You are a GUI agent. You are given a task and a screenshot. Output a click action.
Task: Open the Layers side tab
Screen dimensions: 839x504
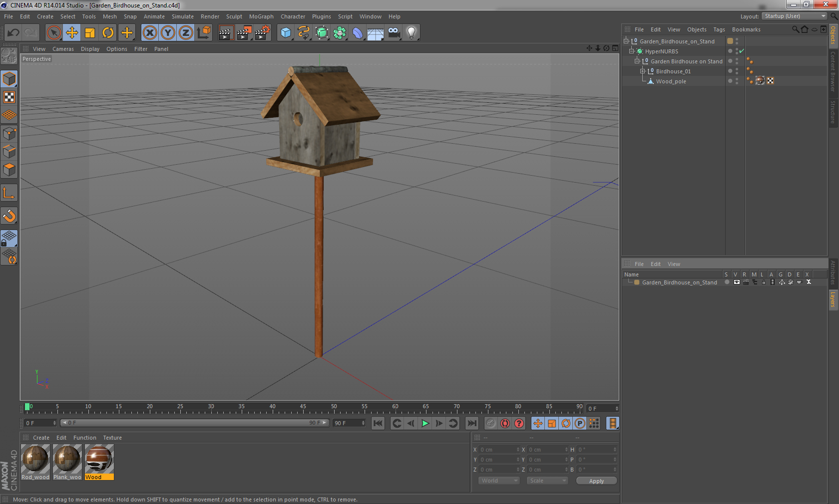point(833,299)
